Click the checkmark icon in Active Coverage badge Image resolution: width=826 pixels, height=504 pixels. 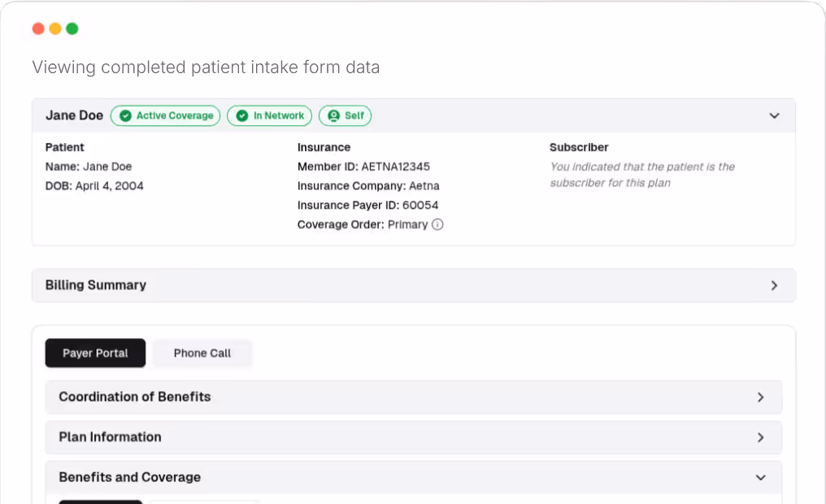[x=124, y=115]
